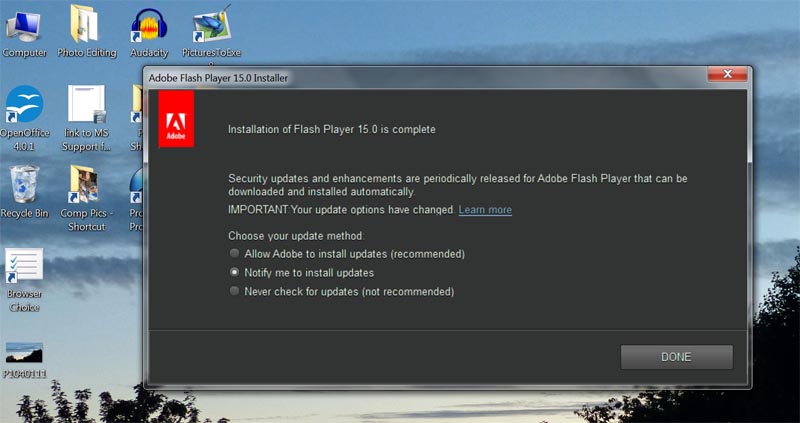This screenshot has height=423, width=800.
Task: Click the 'Installation of Flash Player 15.0 is complete' text
Action: click(x=332, y=130)
